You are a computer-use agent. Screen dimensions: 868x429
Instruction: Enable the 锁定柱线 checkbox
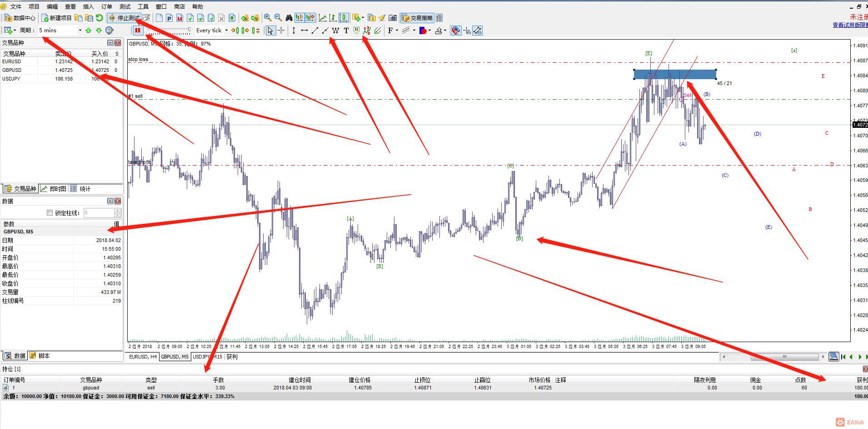tap(50, 212)
